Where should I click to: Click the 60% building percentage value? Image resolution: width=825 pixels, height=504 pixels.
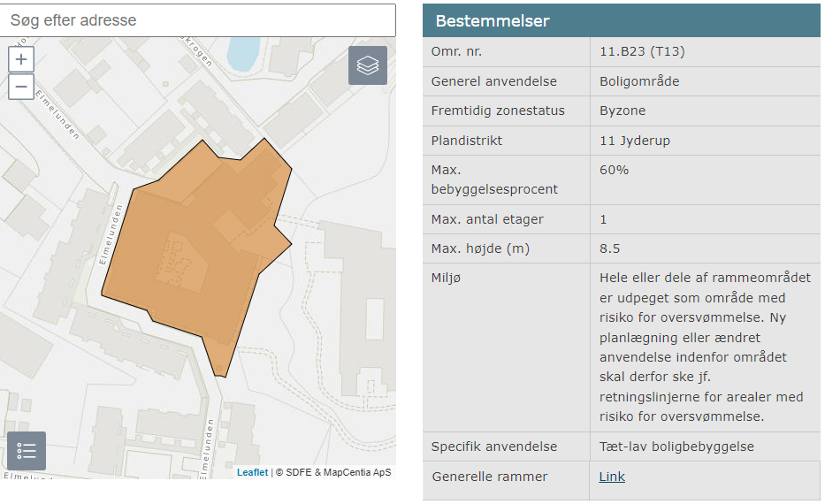point(614,170)
